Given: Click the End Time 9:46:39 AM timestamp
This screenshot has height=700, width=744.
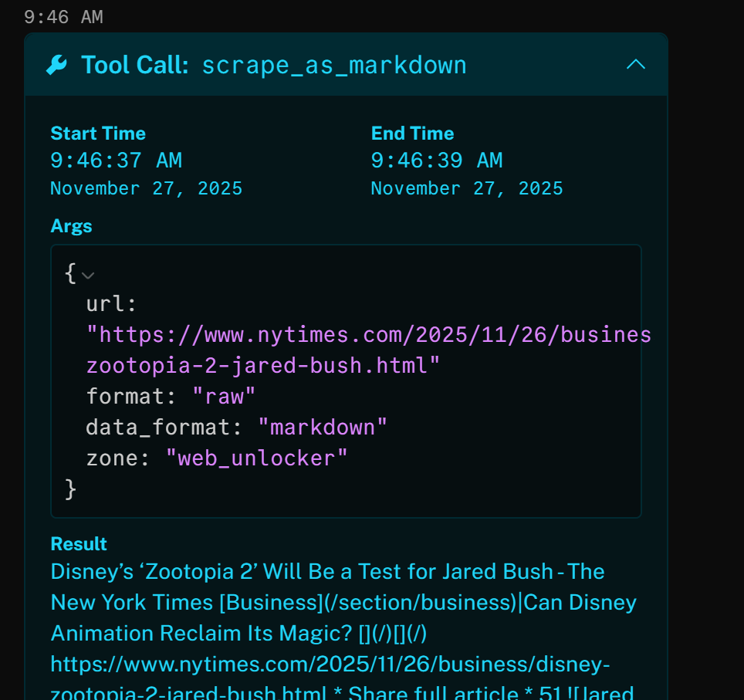Looking at the screenshot, I should [x=437, y=160].
